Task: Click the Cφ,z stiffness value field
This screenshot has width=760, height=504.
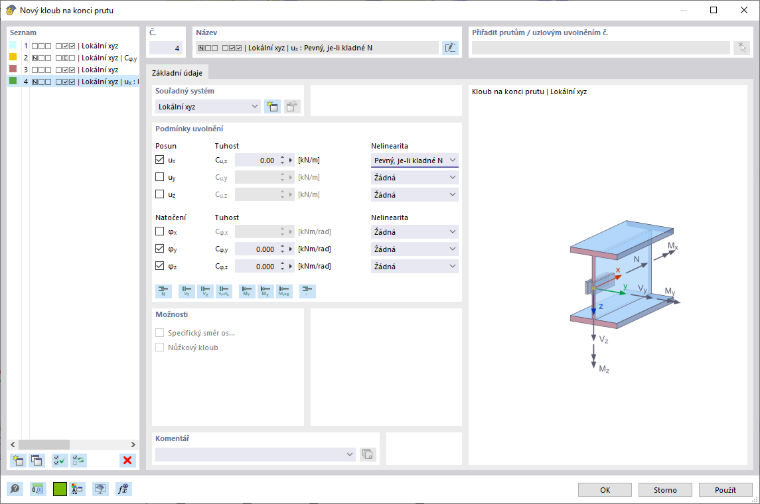Action: pos(256,267)
